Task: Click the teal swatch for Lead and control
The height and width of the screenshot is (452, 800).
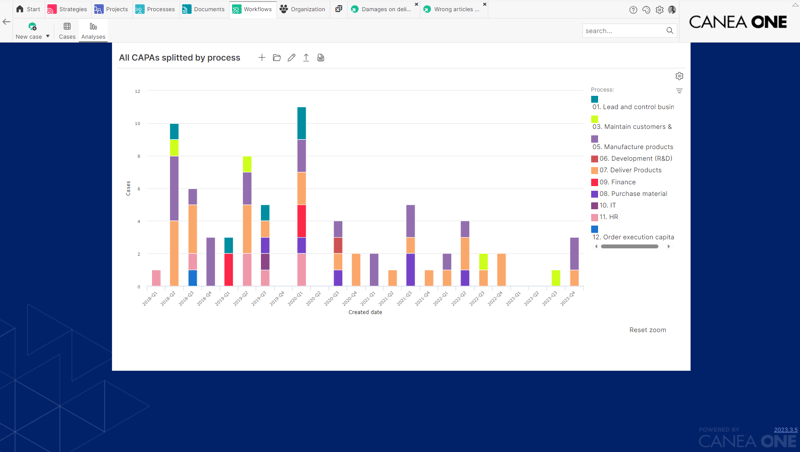Action: [594, 99]
